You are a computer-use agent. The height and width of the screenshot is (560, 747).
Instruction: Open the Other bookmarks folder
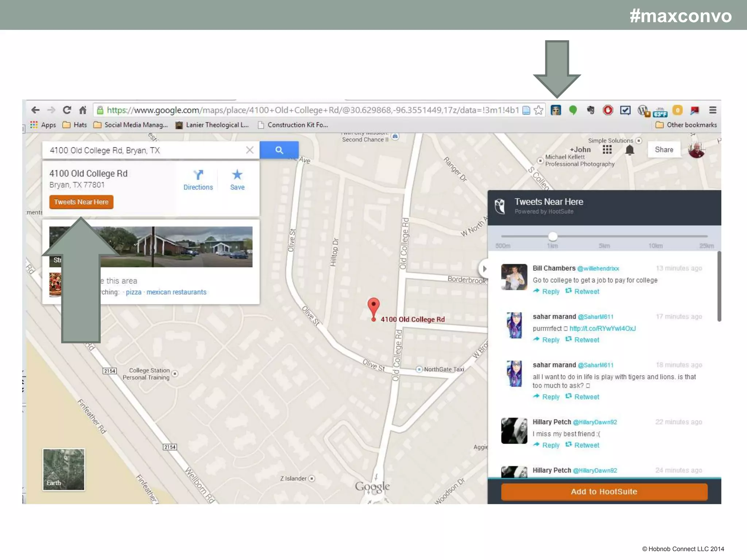pos(686,125)
